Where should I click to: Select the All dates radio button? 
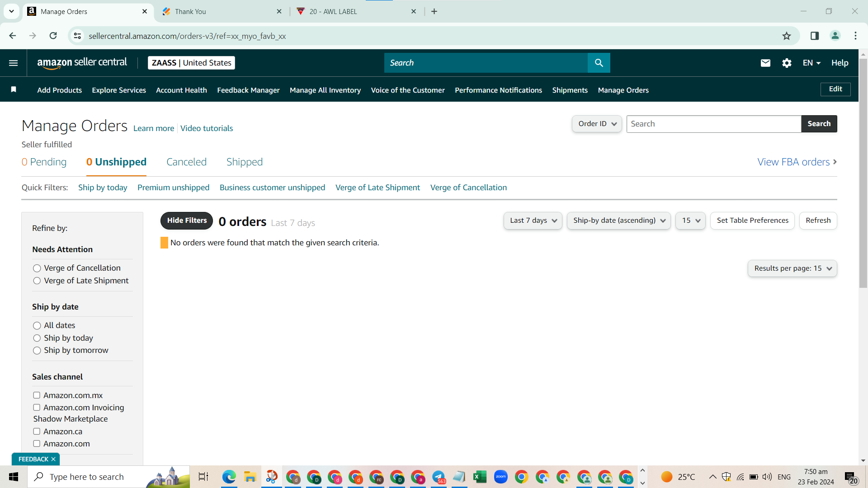tap(37, 326)
